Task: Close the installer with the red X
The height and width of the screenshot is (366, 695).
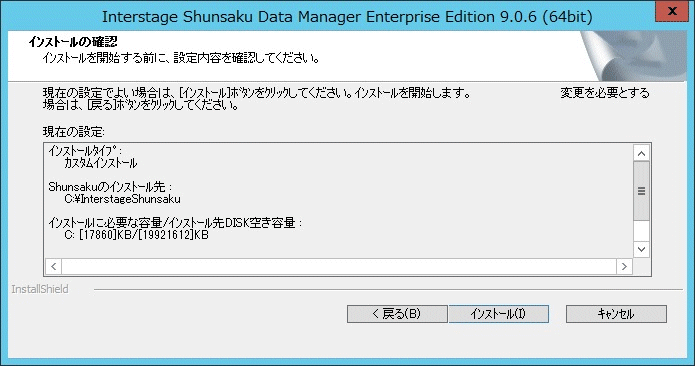Action: (x=672, y=11)
